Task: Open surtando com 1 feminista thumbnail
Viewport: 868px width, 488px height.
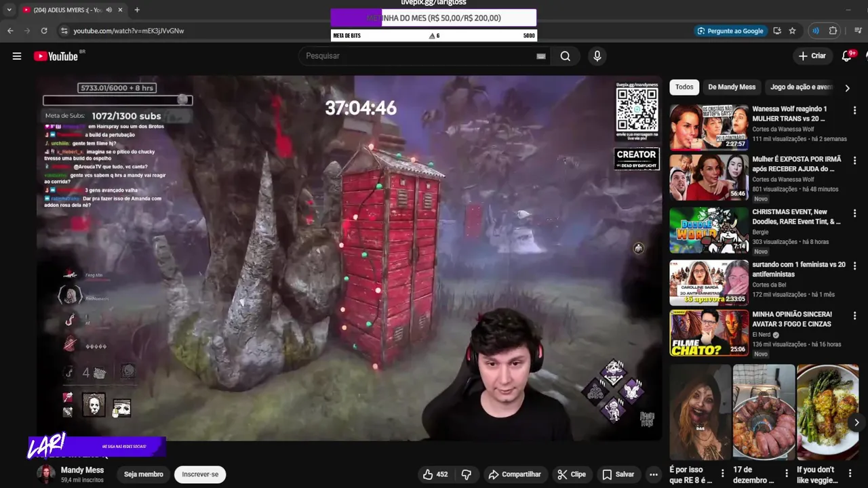Action: point(709,282)
